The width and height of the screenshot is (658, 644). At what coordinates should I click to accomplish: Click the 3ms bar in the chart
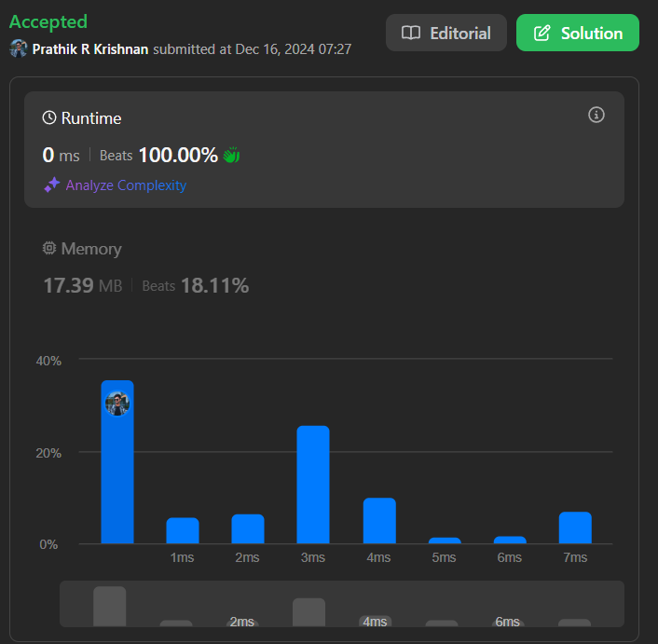point(313,485)
